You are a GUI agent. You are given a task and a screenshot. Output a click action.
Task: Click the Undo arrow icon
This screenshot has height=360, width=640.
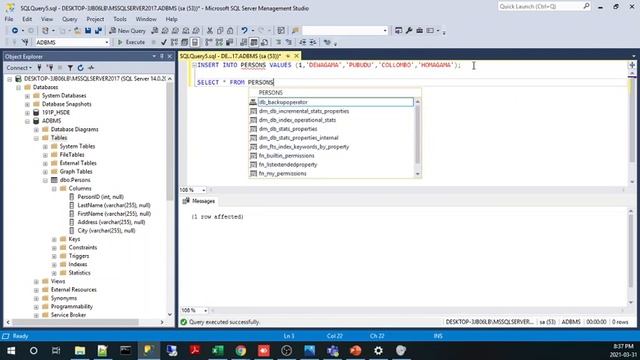pyautogui.click(x=244, y=31)
